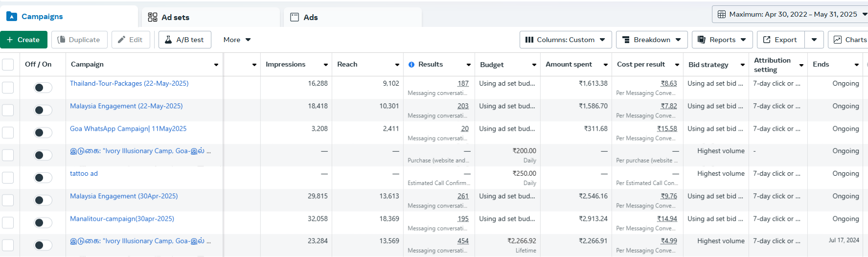Toggle Thailand-Tour-Packages campaign on
Viewport: 868px width, 257px height.
[43, 88]
